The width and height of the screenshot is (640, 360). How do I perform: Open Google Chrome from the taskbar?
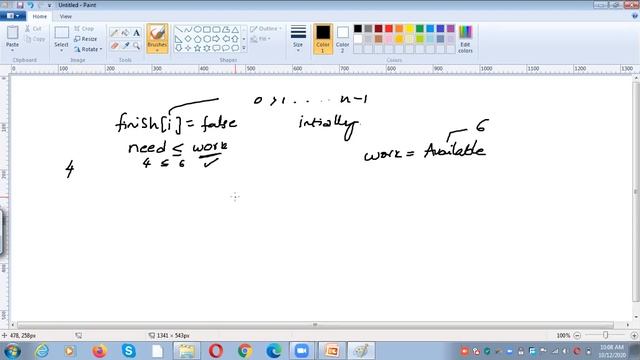245,351
